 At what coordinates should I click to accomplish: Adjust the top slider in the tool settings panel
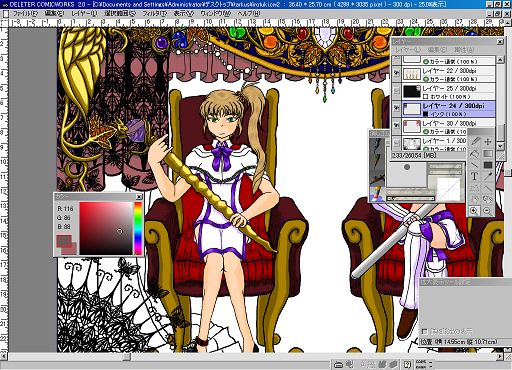[445, 166]
